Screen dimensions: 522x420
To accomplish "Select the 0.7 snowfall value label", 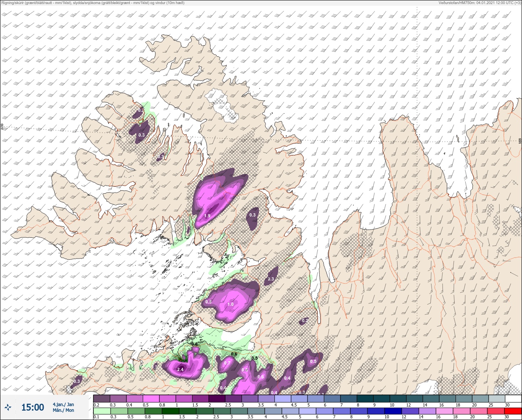I will click(228, 363).
